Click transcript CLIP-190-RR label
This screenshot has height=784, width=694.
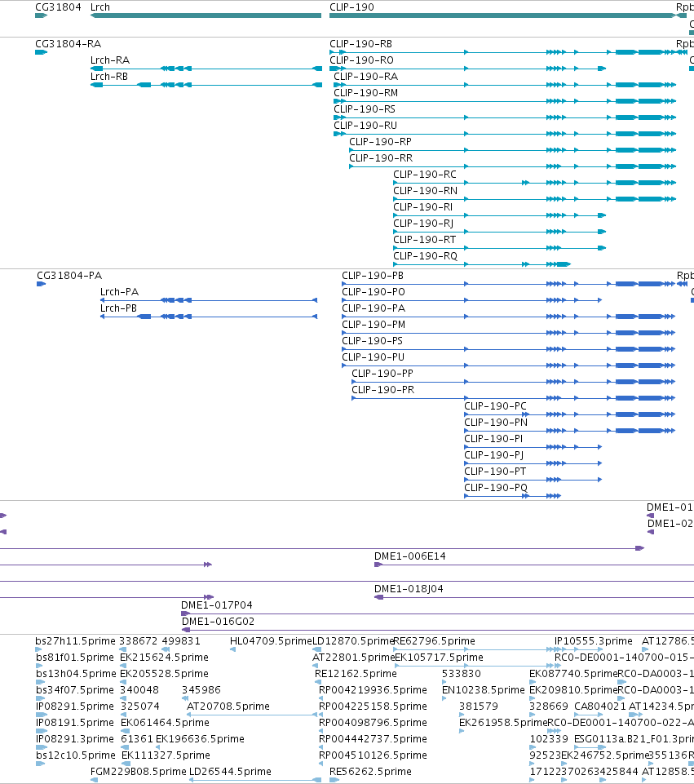(x=381, y=158)
